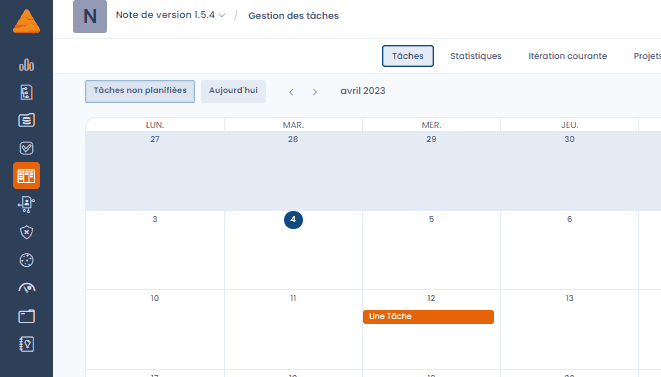661x377 pixels.
Task: Select the orange board task management icon
Action: [x=27, y=175]
